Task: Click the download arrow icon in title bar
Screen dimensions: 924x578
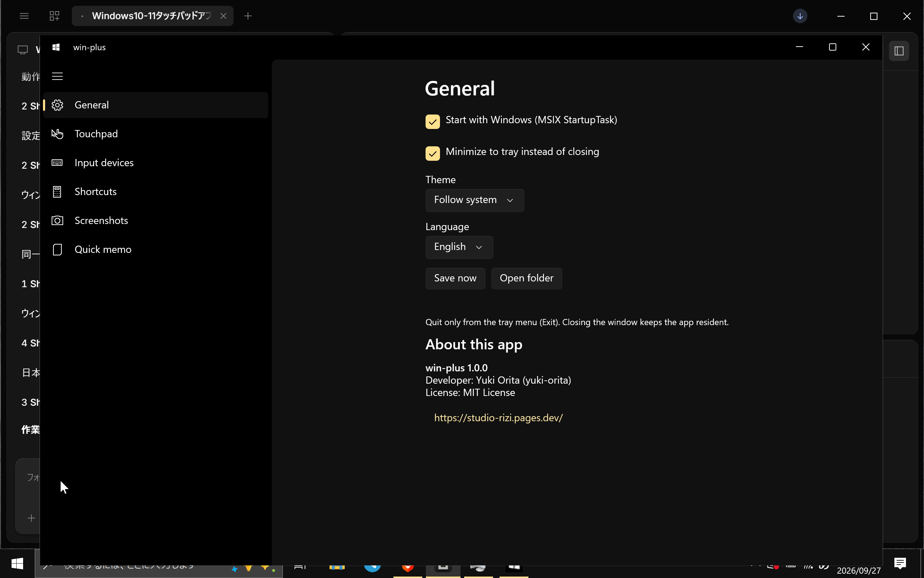Action: point(800,16)
